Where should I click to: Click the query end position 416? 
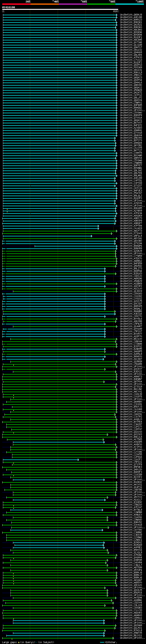coord(115,11)
